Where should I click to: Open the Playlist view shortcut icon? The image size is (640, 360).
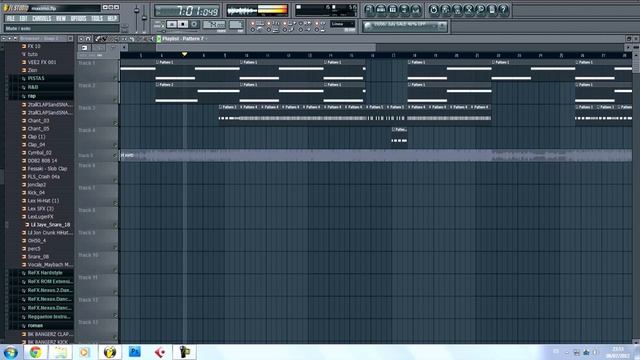pos(369,9)
